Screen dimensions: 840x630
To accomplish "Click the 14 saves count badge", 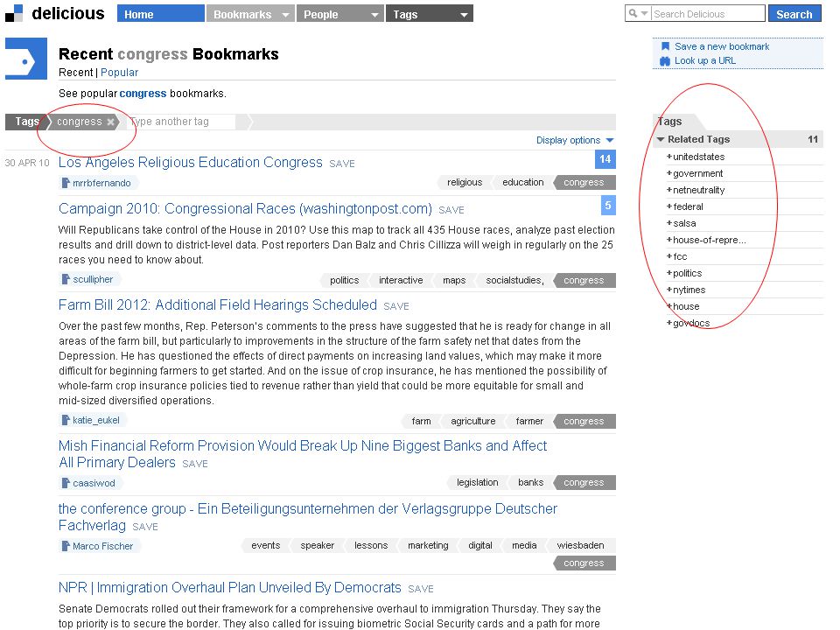I will point(605,159).
